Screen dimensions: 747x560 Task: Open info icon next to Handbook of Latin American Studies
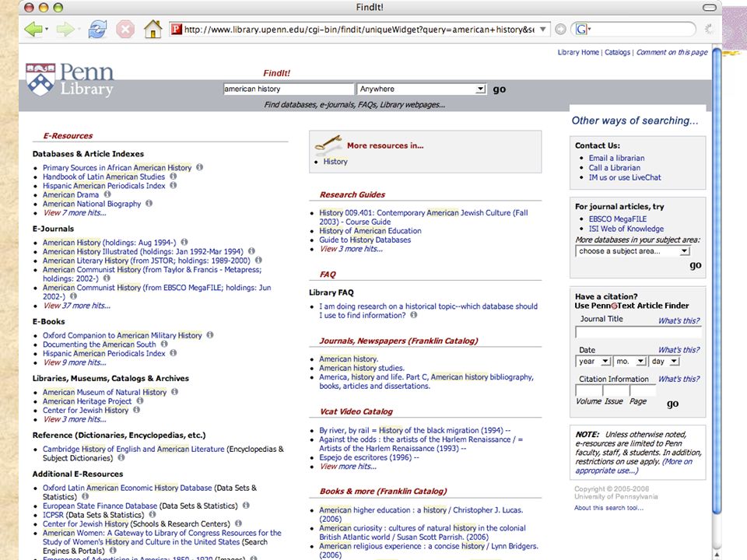[173, 177]
